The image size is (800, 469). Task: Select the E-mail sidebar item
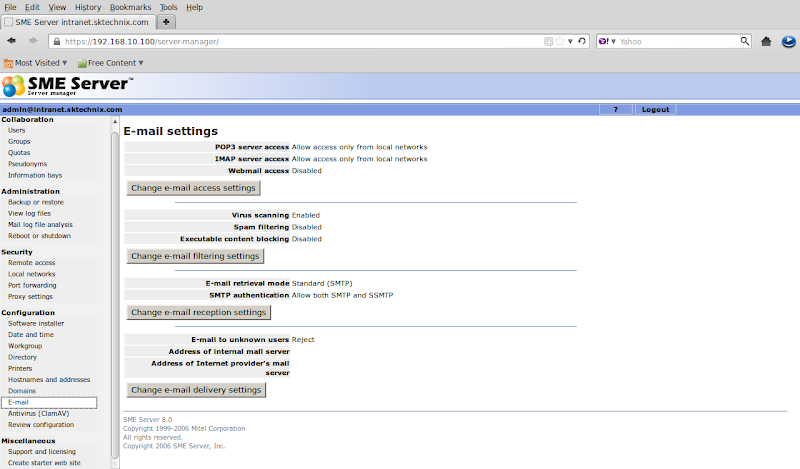click(49, 402)
